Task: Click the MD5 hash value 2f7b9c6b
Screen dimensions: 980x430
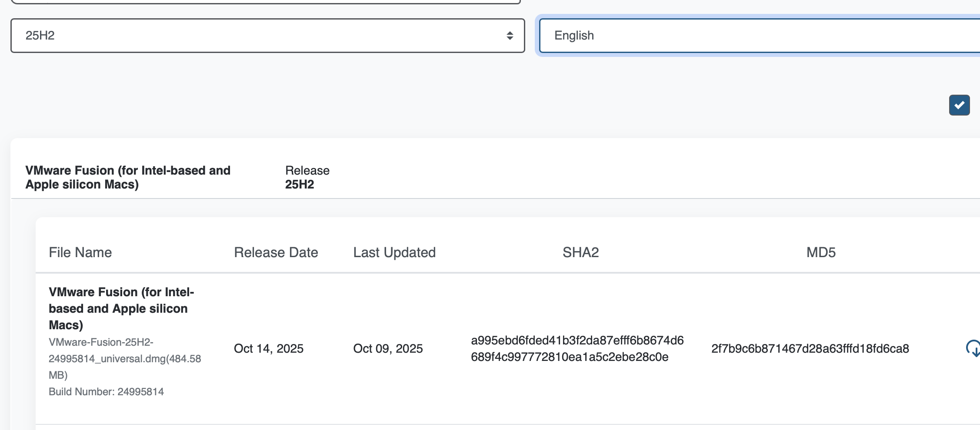Action: click(810, 348)
